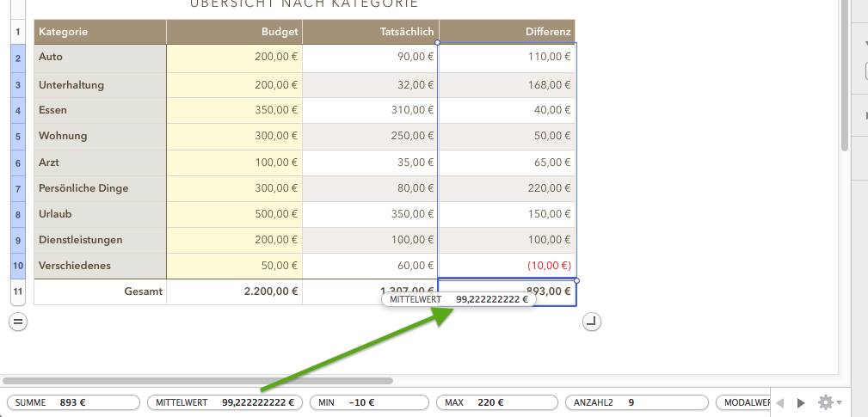
Task: Click the add row handle below table
Action: tap(18, 322)
